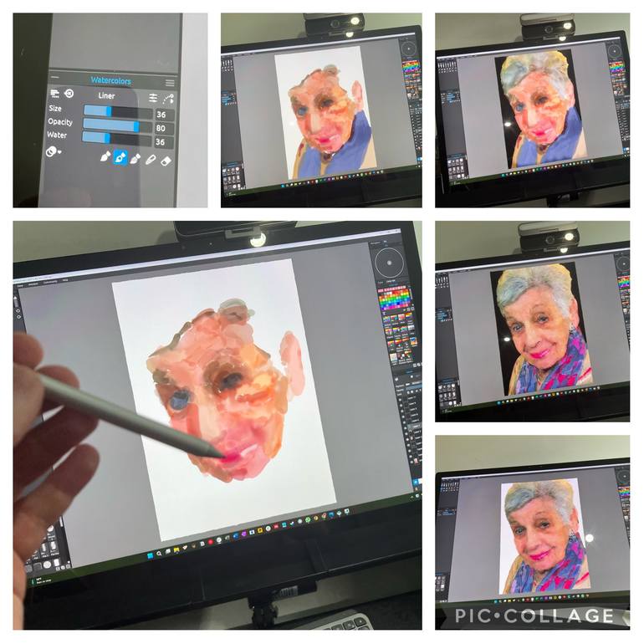Open the brush presets list icon beside Liner
The width and height of the screenshot is (644, 644).
pos(54,94)
